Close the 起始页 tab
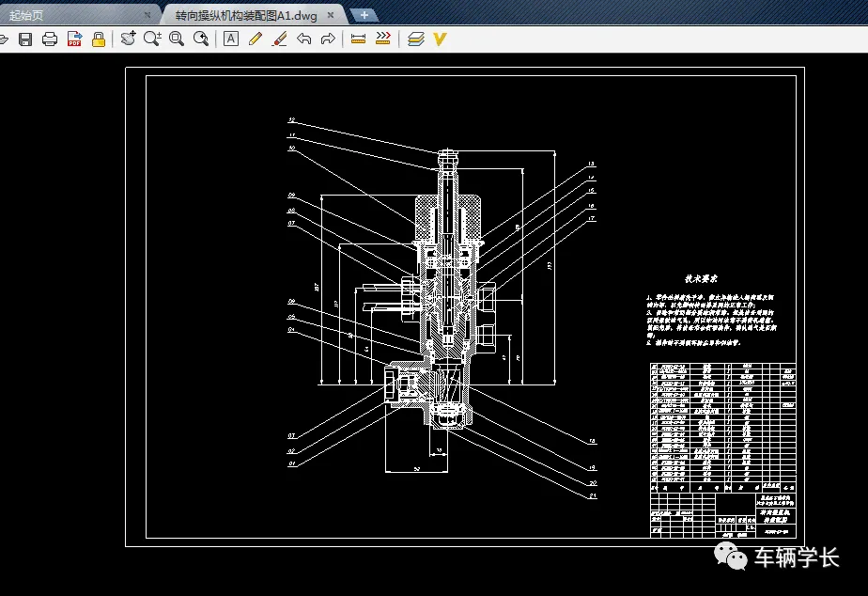 (x=147, y=15)
